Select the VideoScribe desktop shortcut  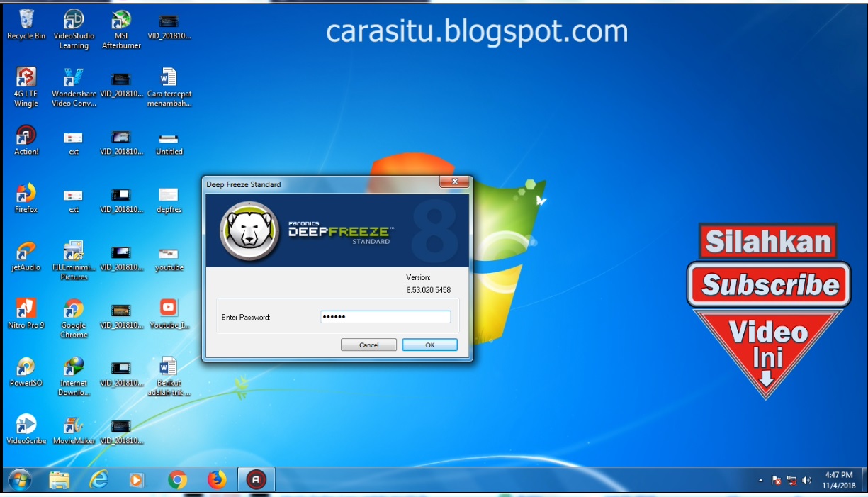click(26, 431)
